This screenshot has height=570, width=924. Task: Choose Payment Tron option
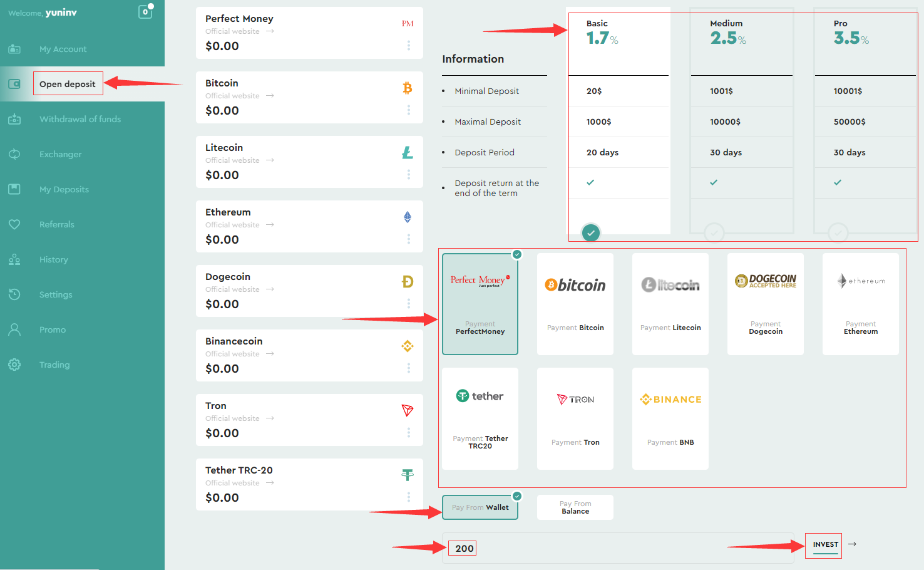[x=575, y=418]
